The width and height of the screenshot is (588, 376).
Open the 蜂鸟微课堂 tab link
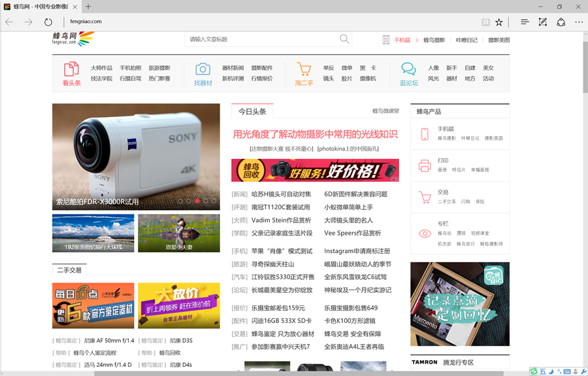coord(385,111)
